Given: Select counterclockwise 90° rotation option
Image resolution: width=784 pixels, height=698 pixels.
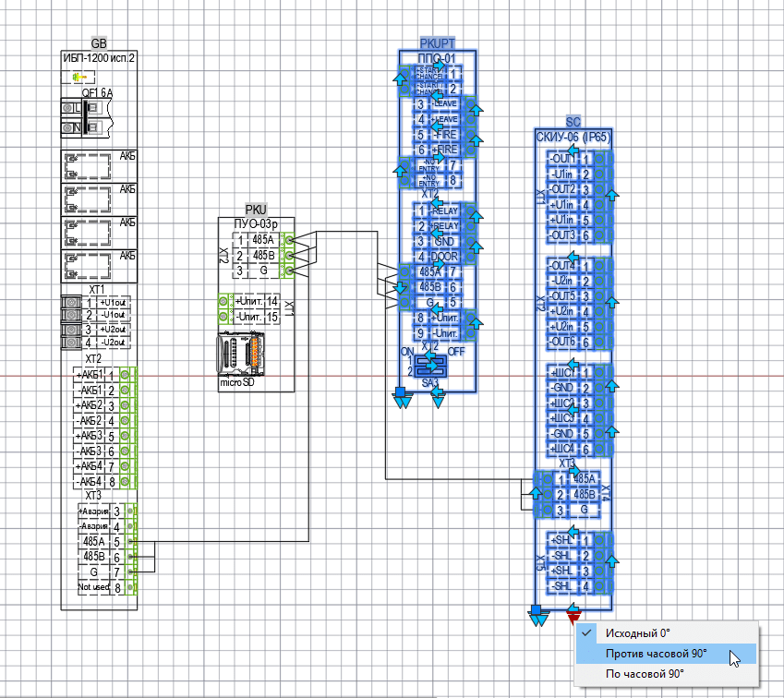Looking at the screenshot, I should (x=656, y=654).
